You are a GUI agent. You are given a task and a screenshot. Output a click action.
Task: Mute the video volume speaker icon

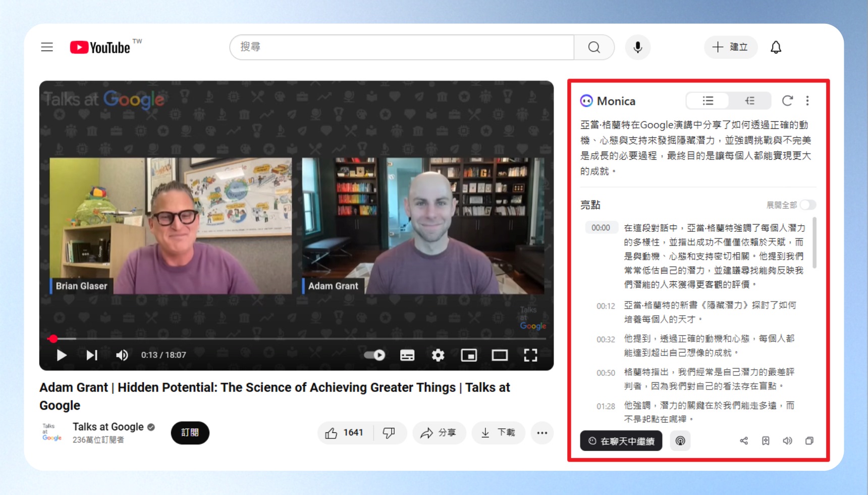(x=122, y=355)
